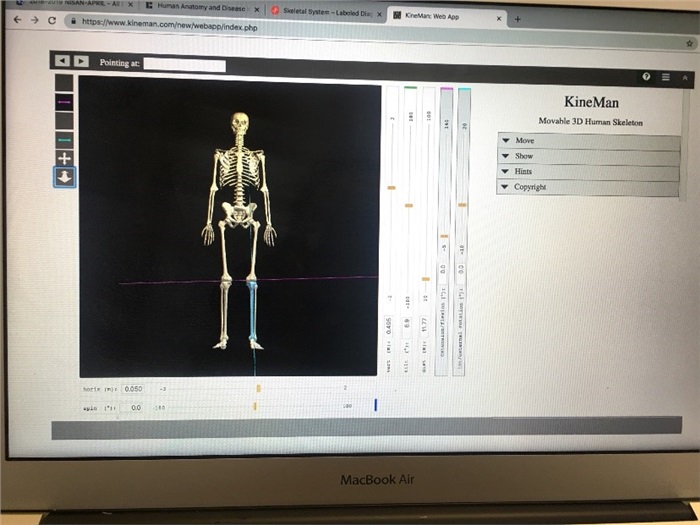Screen dimensions: 700x525
Task: Click the int/external rotation value field 0.0
Action: [461, 270]
